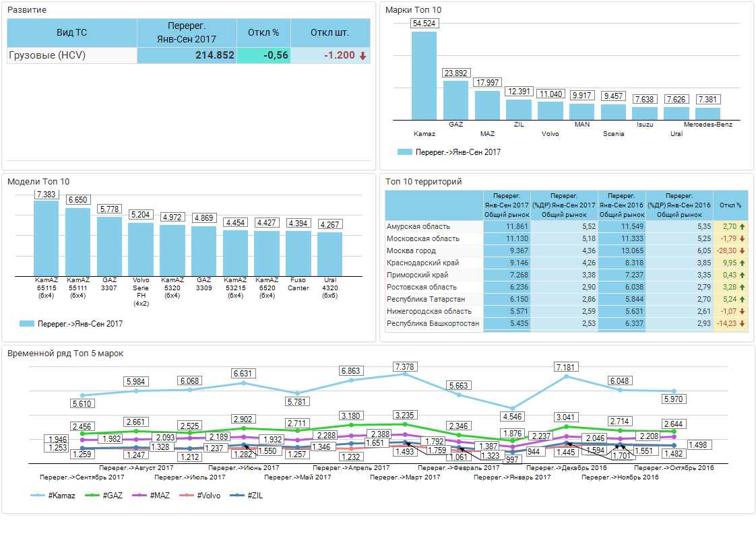
Task: Click the Марки Топ 10 panel title
Action: click(x=413, y=10)
